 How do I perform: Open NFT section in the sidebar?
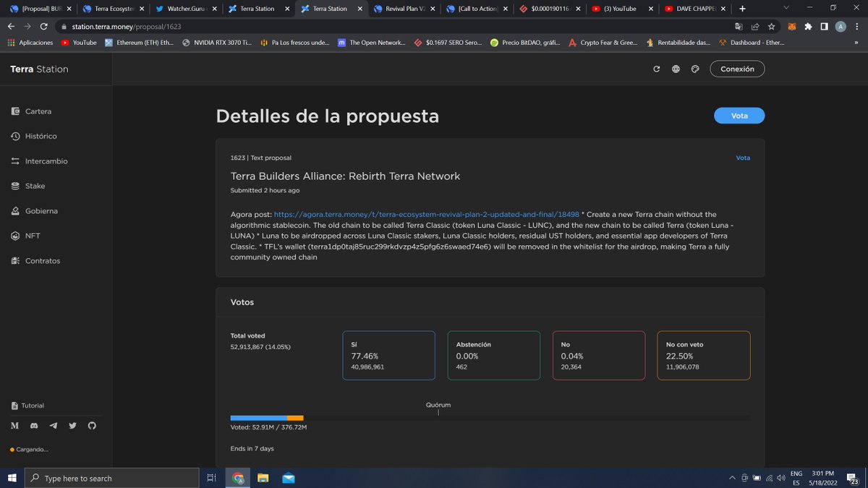tap(25, 236)
